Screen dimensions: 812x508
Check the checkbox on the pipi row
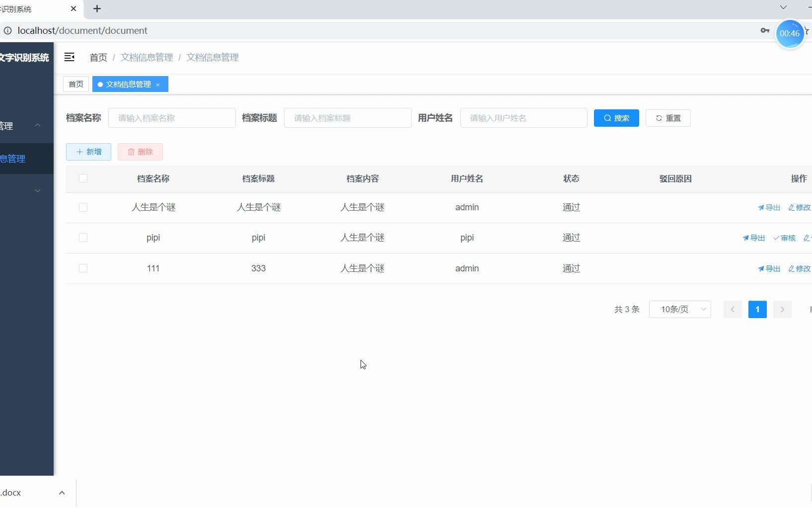(x=83, y=238)
